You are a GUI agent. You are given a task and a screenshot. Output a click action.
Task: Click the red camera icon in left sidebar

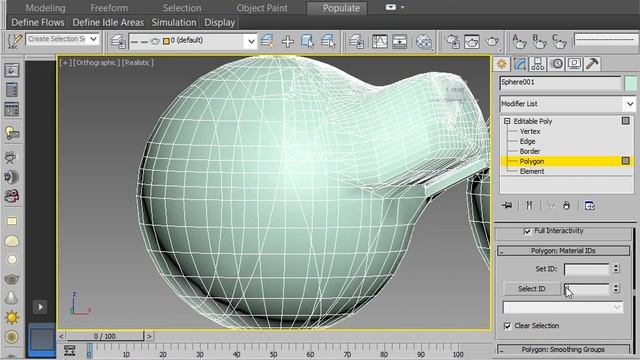[11, 196]
